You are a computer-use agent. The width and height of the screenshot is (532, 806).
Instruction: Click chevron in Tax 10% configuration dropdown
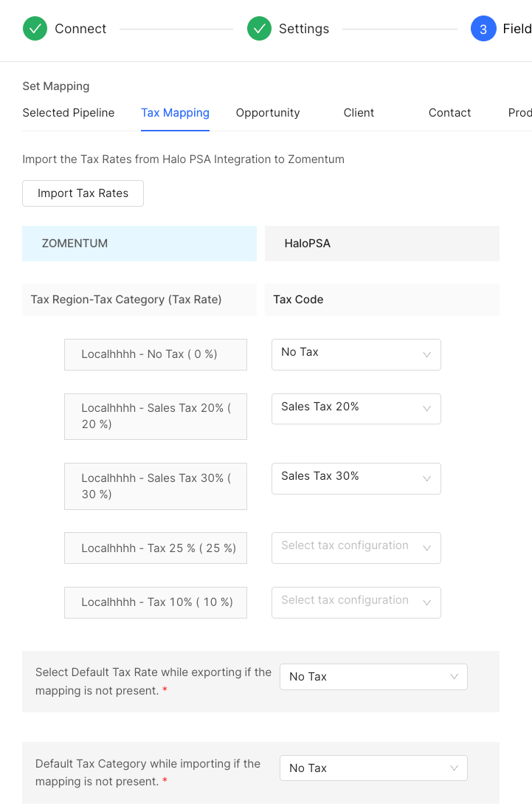426,602
